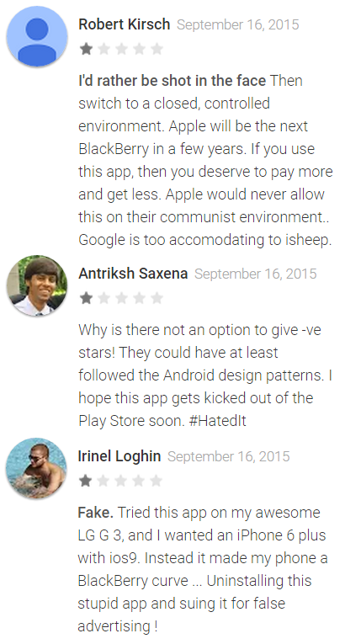Click the fourth star in Irinel Loghin's rating
The width and height of the screenshot is (345, 644).
(139, 481)
